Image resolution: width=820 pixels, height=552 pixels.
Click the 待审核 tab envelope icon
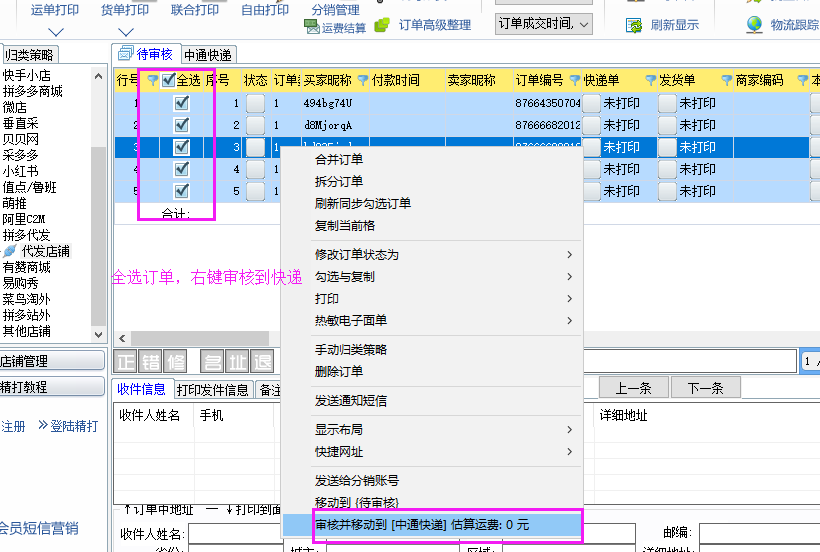pos(126,53)
